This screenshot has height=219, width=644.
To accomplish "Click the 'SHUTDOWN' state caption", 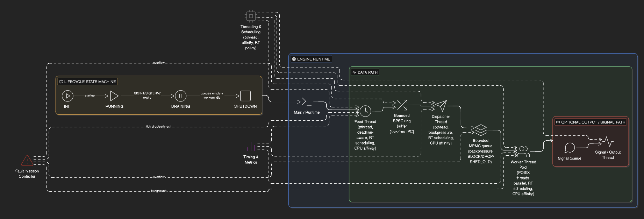I will tap(245, 106).
